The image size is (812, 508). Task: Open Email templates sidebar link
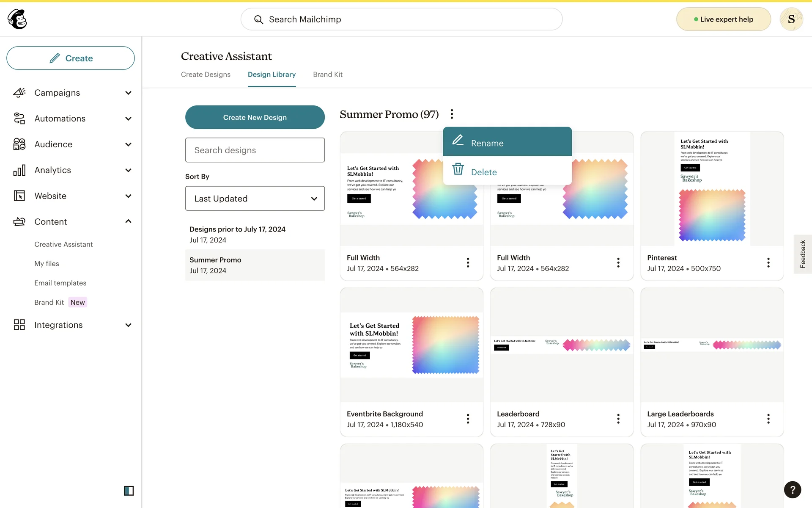click(x=60, y=283)
